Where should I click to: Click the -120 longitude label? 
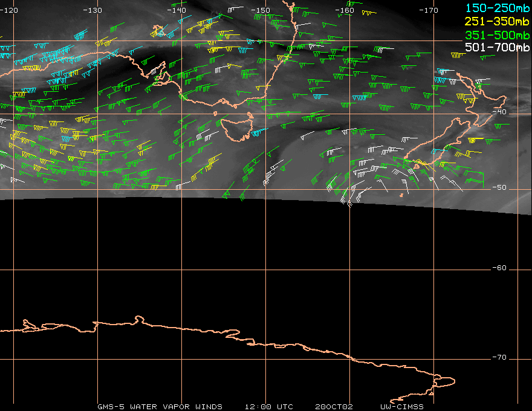8,10
